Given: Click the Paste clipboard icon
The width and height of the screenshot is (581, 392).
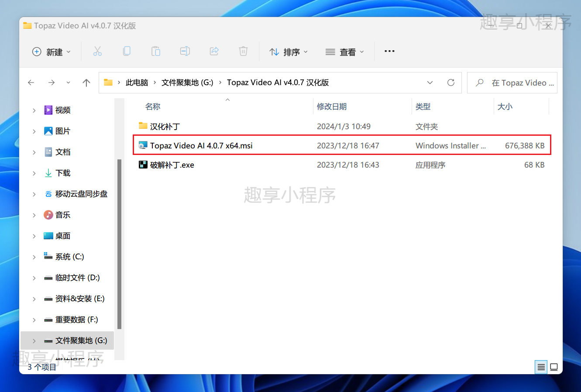Looking at the screenshot, I should pyautogui.click(x=156, y=52).
